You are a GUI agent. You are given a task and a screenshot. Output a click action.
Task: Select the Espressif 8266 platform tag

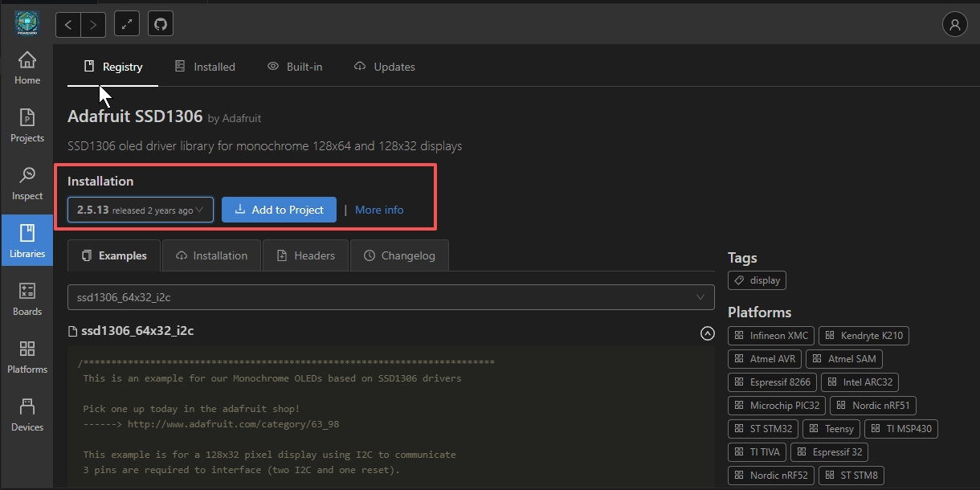[772, 382]
